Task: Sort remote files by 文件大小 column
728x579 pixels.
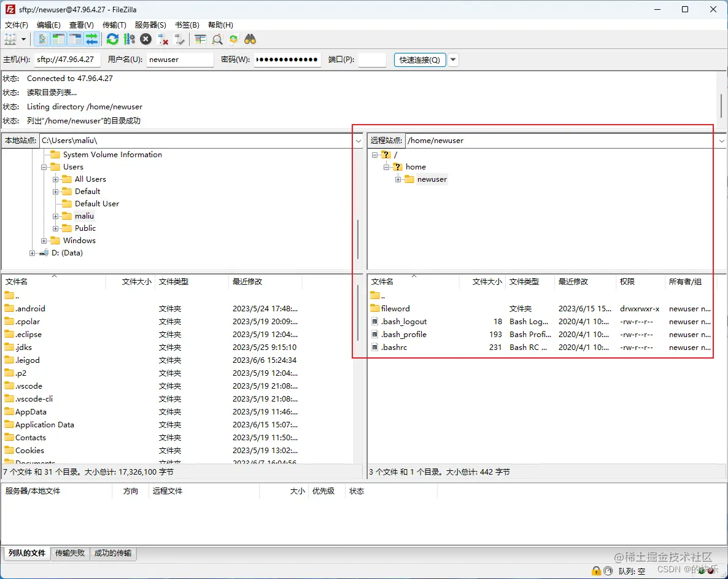Action: click(x=482, y=282)
